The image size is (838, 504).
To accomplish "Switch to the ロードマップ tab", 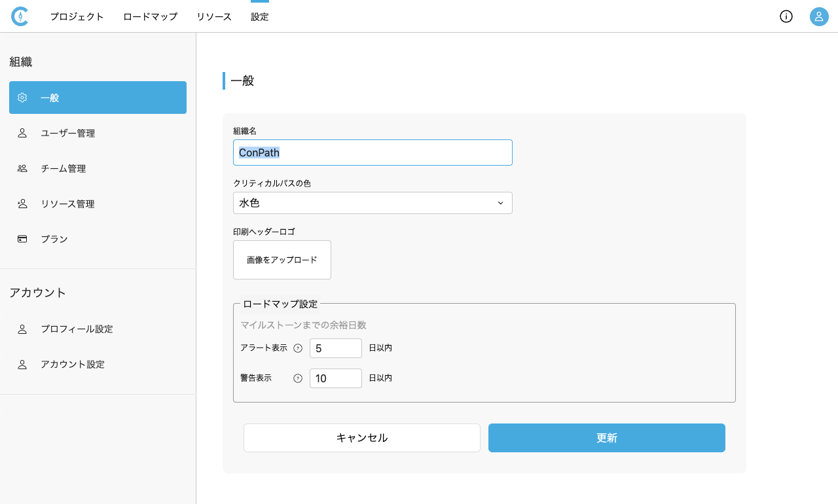I will pyautogui.click(x=150, y=17).
